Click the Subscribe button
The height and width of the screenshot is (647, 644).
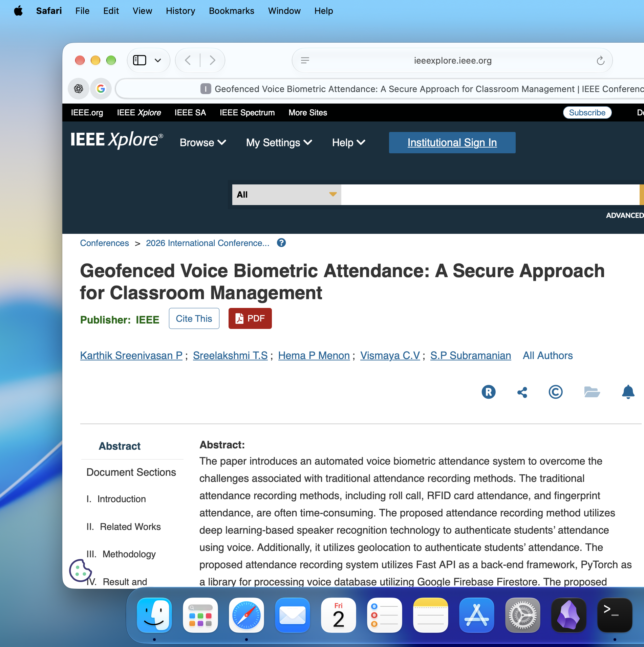[x=587, y=112]
